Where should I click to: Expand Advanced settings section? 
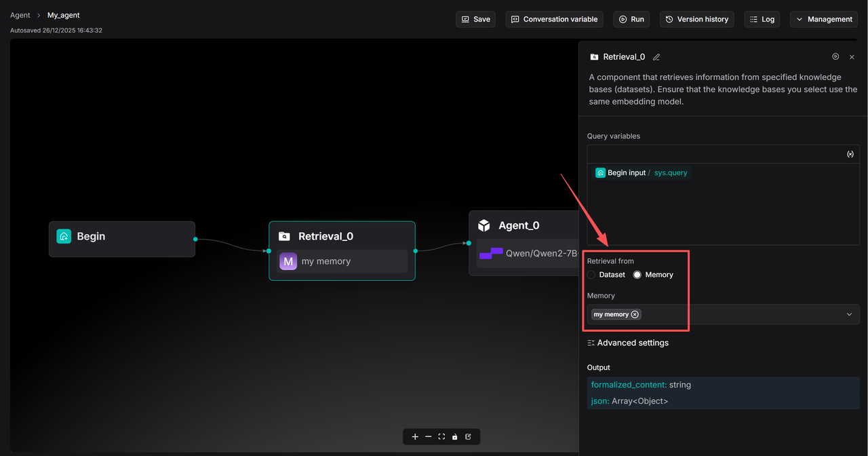point(628,343)
